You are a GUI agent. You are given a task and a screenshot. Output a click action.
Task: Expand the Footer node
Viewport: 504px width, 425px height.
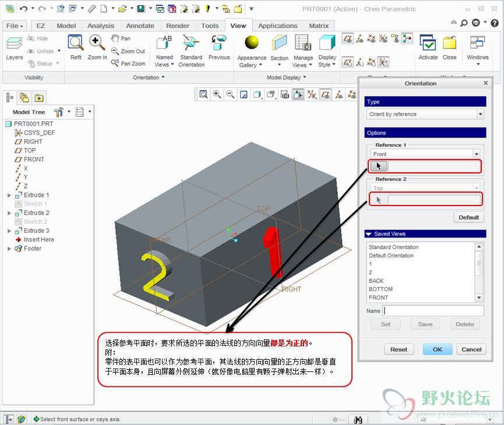(x=9, y=249)
